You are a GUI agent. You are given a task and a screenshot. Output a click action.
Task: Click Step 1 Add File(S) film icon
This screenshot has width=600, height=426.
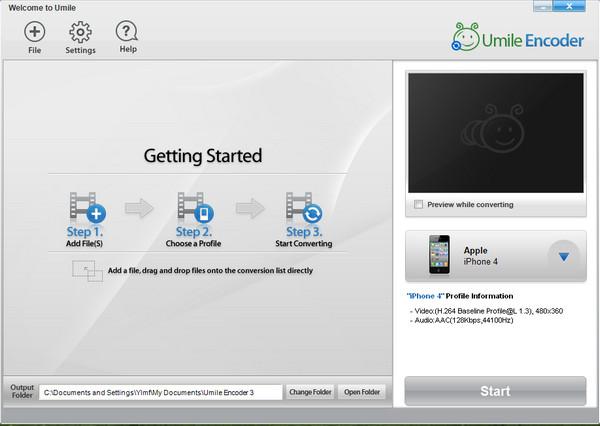tap(87, 207)
